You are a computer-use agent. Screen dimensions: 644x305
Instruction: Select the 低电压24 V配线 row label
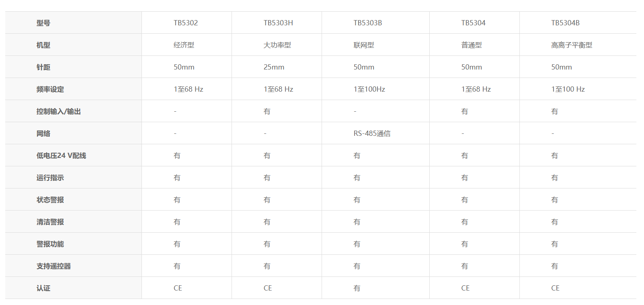tap(61, 156)
